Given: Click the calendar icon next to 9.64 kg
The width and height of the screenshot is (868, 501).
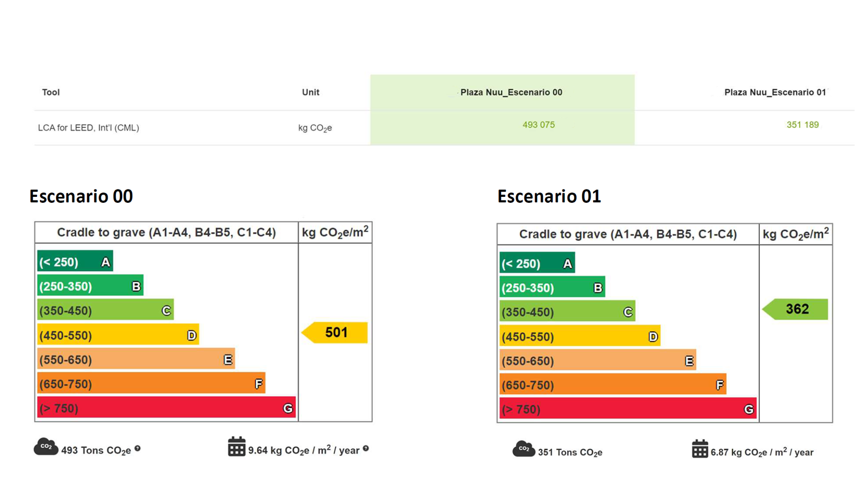Looking at the screenshot, I should (x=236, y=447).
